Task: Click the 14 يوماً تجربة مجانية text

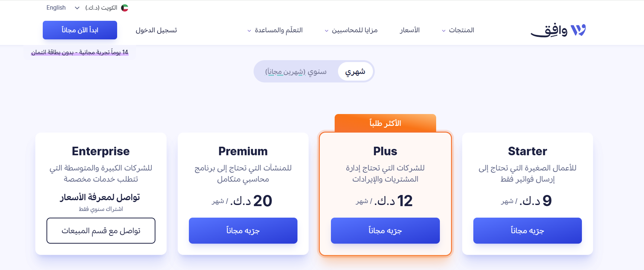Action: coord(80,52)
